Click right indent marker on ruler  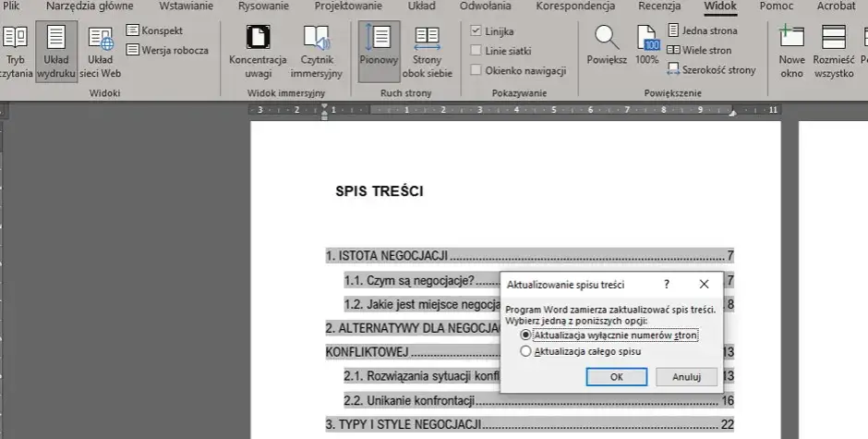tap(733, 113)
